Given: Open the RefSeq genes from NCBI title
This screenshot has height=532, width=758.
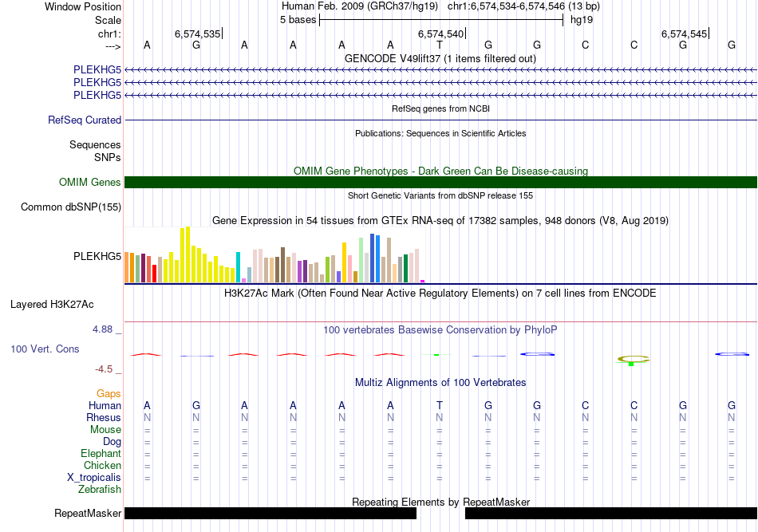Looking at the screenshot, I should tap(440, 108).
